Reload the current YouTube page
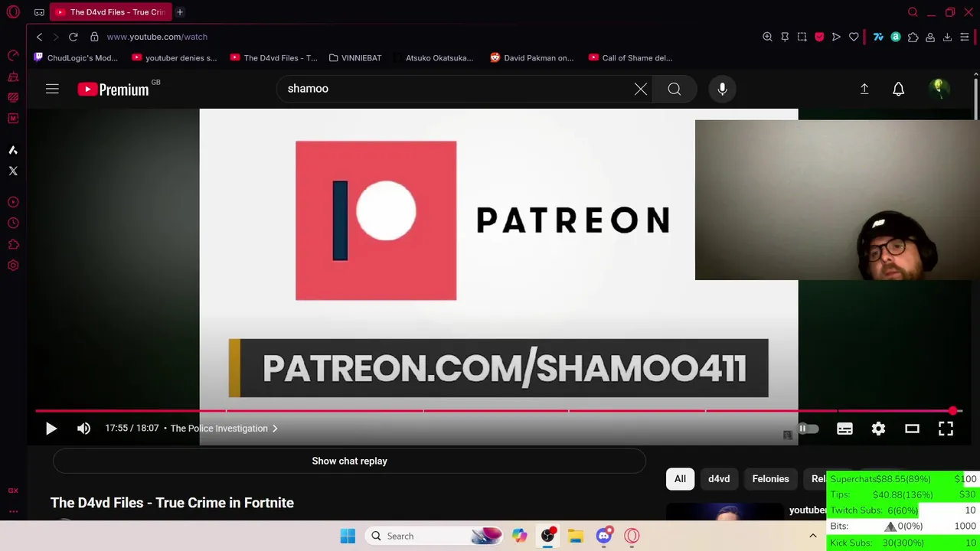Screen dimensions: 980x551 [x=73, y=37]
